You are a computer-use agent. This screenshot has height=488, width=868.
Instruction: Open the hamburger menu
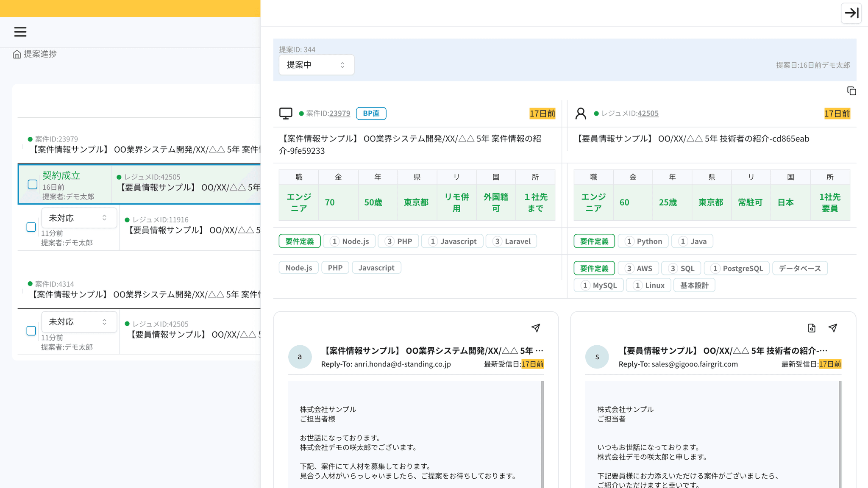(20, 32)
